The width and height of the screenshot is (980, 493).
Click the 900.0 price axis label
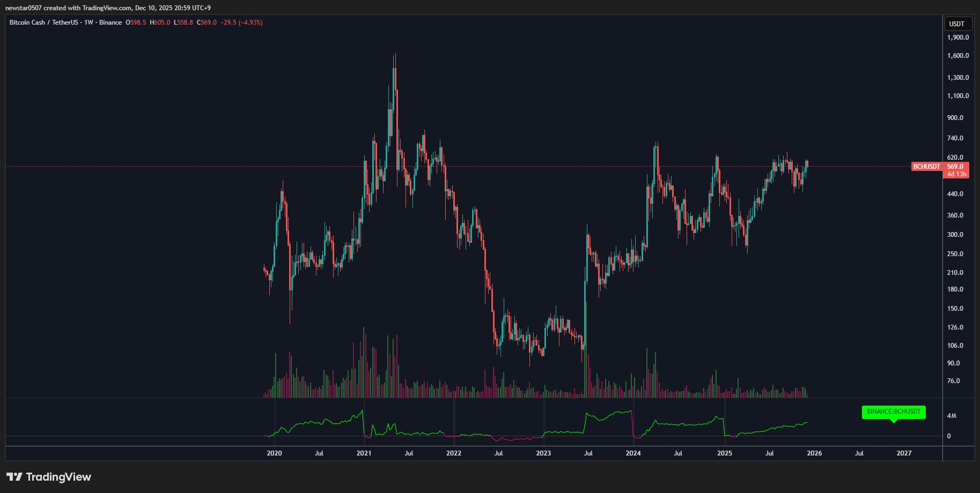[x=955, y=118]
